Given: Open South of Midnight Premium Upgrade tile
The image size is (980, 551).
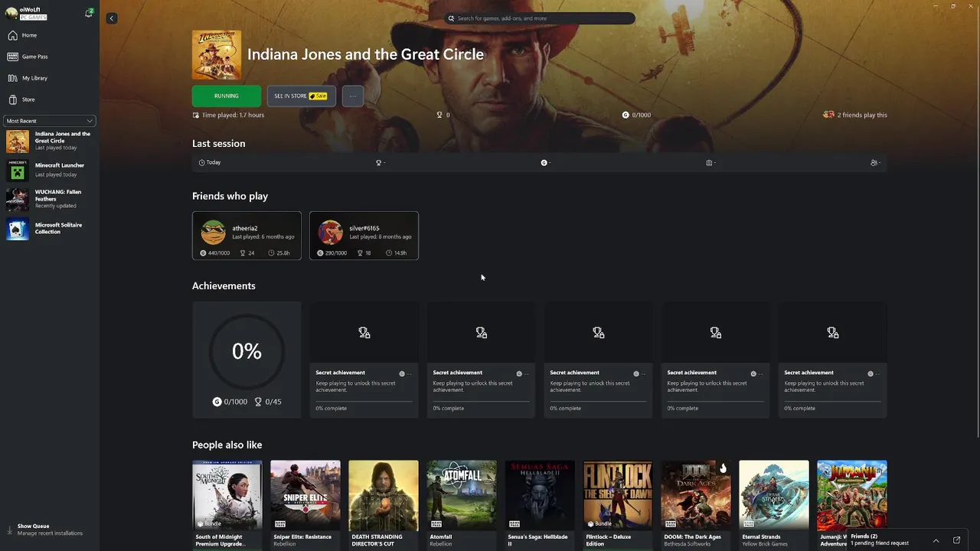Looking at the screenshot, I should click(x=227, y=504).
